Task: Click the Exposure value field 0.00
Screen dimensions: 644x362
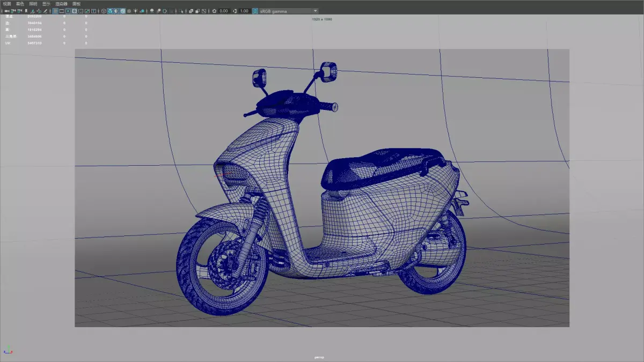Action: coord(224,11)
